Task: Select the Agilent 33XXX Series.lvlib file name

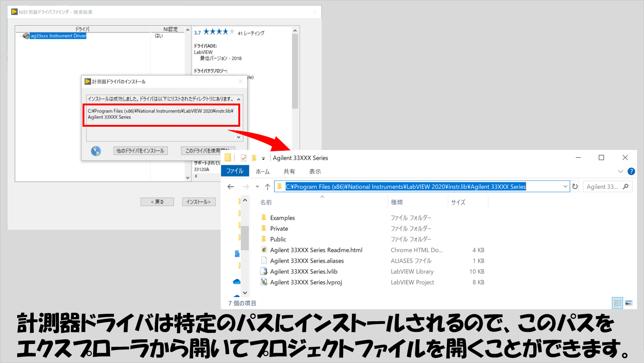Action: pos(304,271)
